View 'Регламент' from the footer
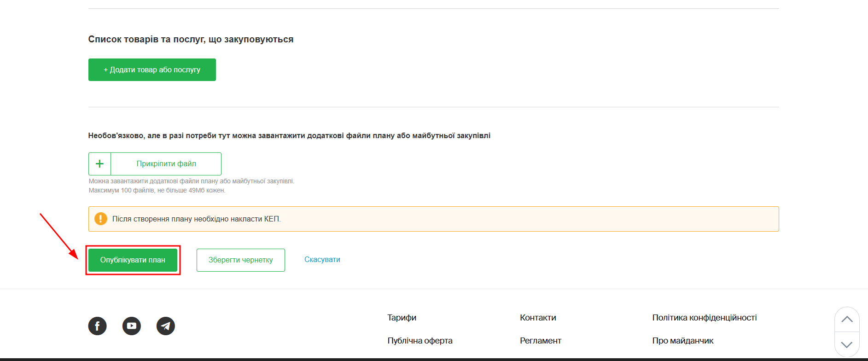This screenshot has height=361, width=868. (x=540, y=341)
